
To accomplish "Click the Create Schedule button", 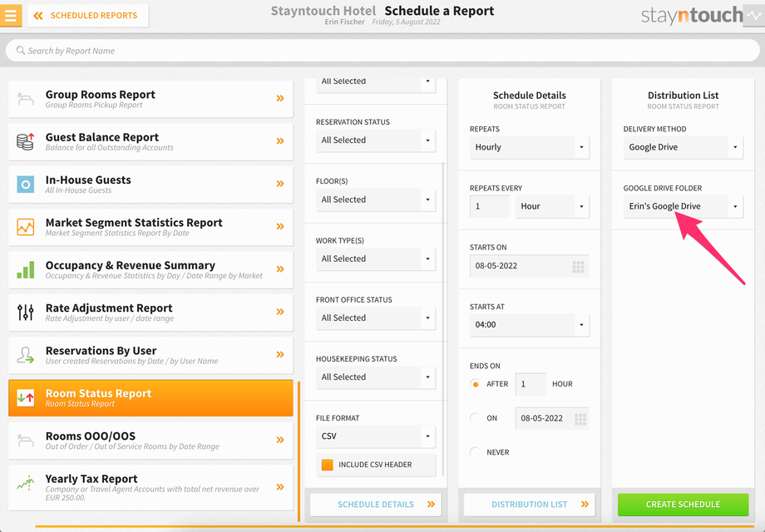I will point(683,505).
